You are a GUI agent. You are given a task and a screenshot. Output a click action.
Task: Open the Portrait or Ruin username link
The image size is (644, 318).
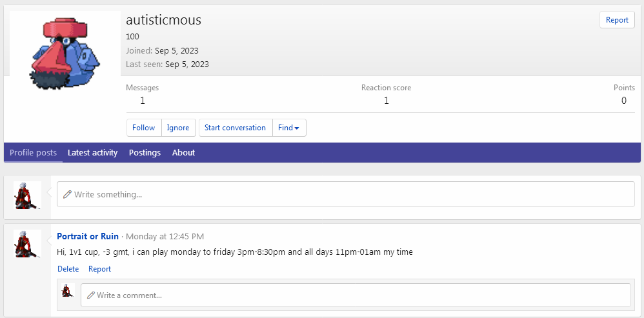(88, 237)
